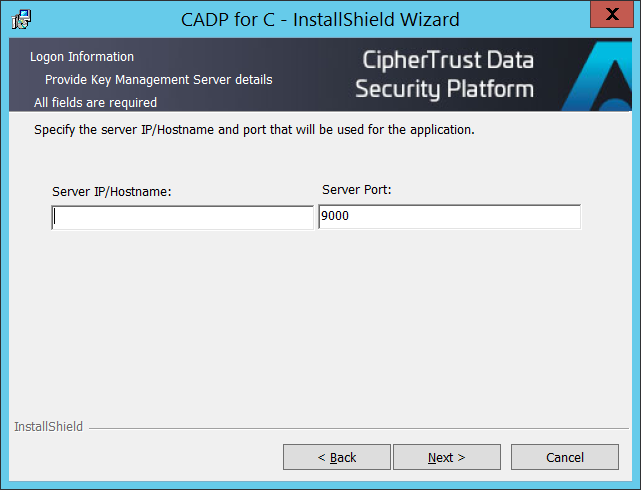This screenshot has width=641, height=490.
Task: Click the "CipherTrust Data Security Platform" banner text
Action: [x=444, y=75]
